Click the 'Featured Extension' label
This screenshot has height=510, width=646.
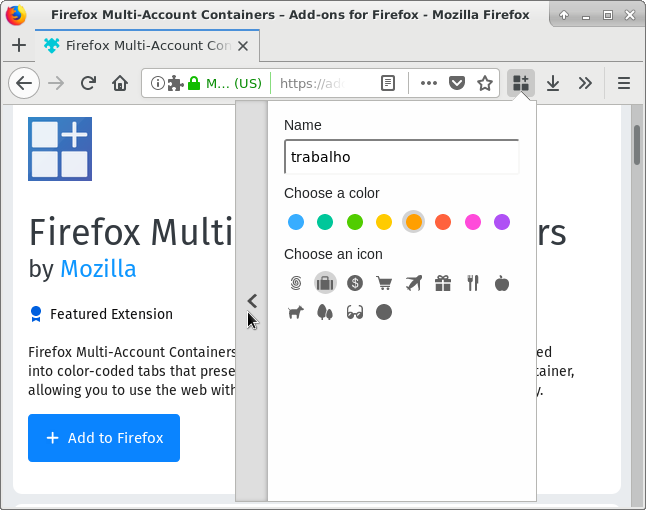click(x=111, y=314)
